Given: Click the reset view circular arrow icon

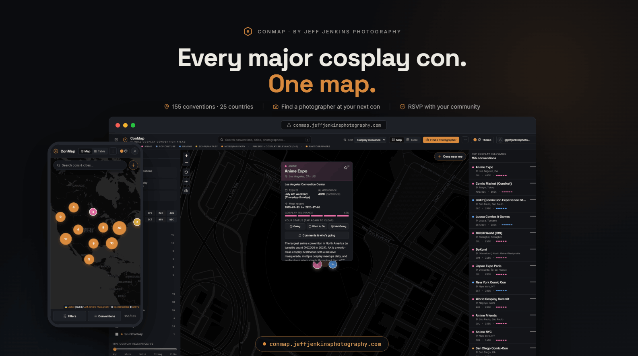Looking at the screenshot, I should pyautogui.click(x=186, y=172).
